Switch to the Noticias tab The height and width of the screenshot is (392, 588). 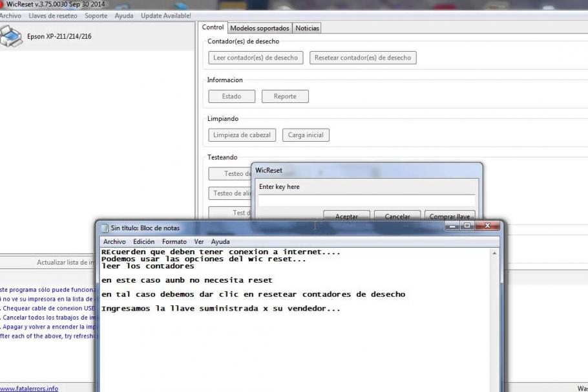pos(307,28)
